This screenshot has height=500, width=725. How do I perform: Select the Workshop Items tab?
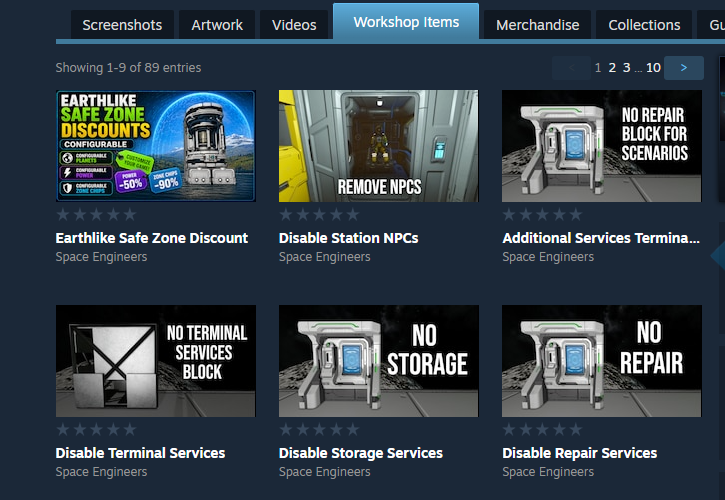point(406,22)
